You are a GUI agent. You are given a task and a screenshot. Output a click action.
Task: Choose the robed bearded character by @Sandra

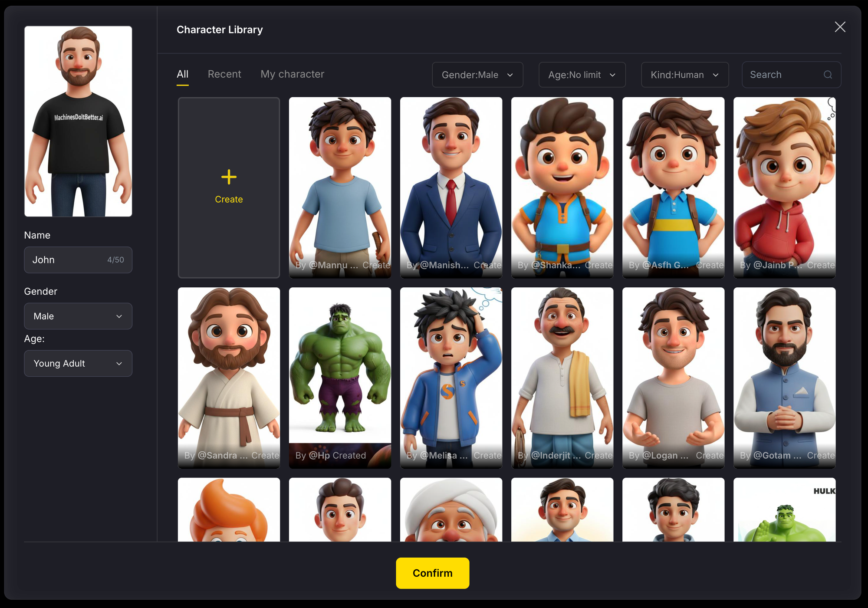tap(229, 373)
